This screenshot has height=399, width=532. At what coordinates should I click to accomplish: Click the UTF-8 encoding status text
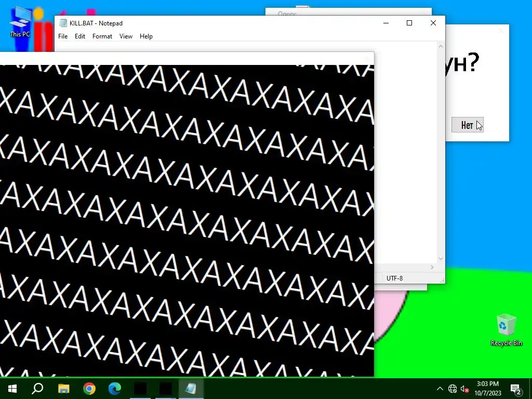pos(395,278)
